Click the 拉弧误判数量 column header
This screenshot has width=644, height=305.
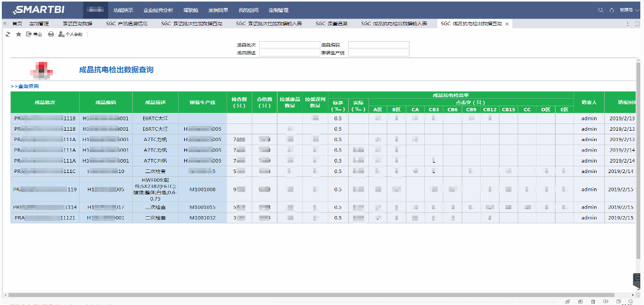coord(316,102)
